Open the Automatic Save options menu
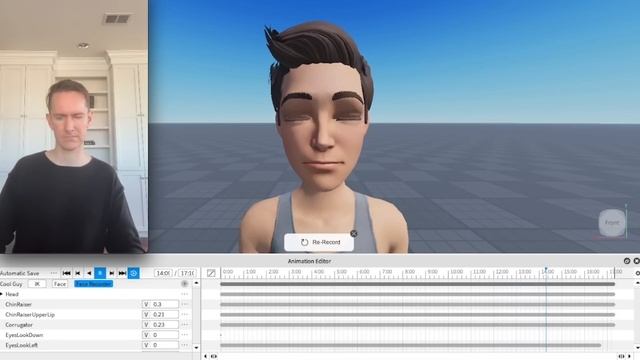The image size is (640, 360). (x=53, y=273)
